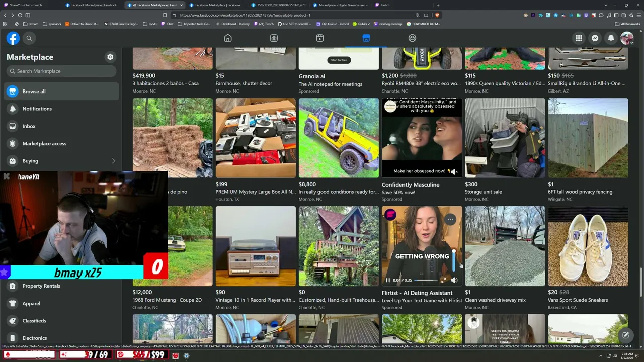The height and width of the screenshot is (362, 644).
Task: Open the All Bookmarks folder
Action: point(627,24)
